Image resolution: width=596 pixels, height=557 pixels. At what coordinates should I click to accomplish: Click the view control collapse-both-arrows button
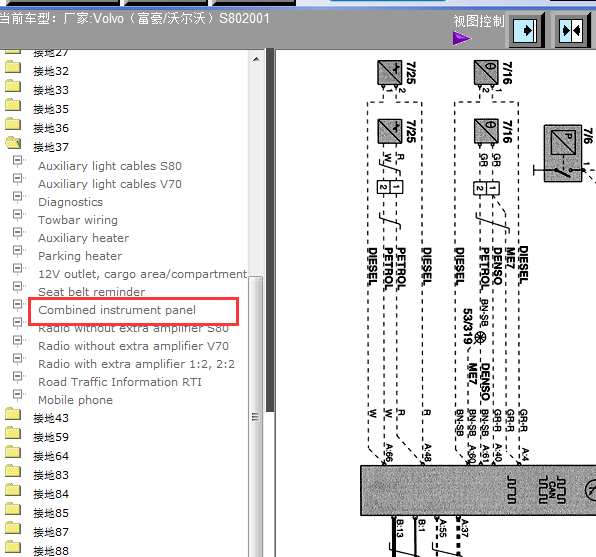[x=572, y=30]
